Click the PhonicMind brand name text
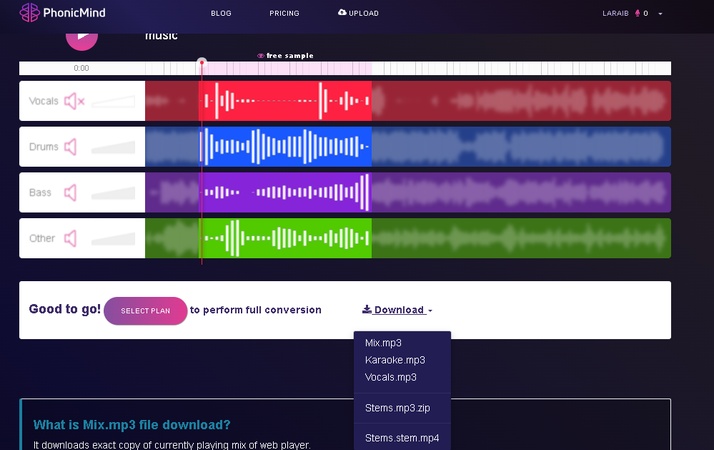This screenshot has height=450, width=714. 74,13
